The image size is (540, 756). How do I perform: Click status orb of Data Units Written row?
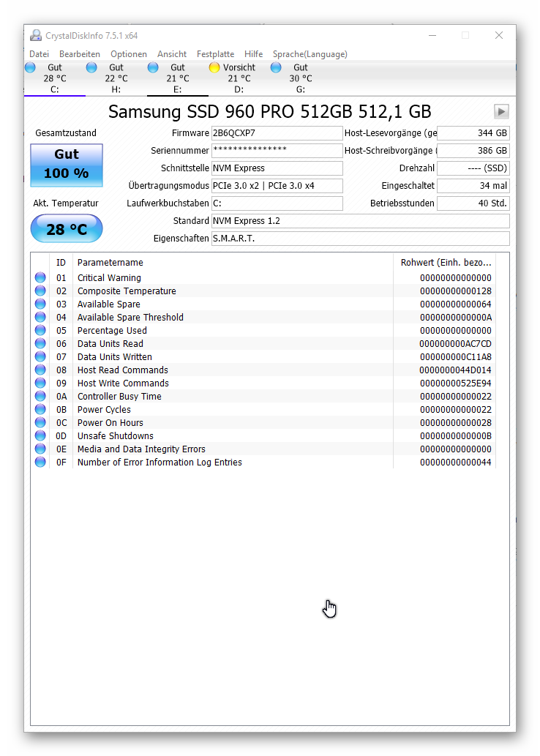click(x=40, y=357)
